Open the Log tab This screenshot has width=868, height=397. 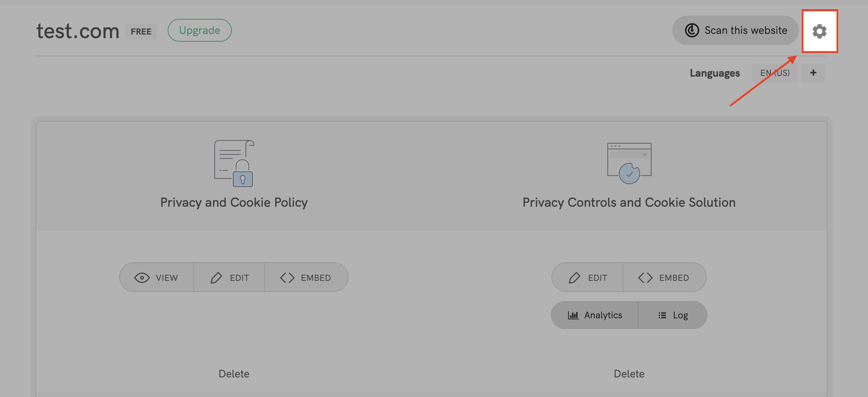[x=673, y=315]
